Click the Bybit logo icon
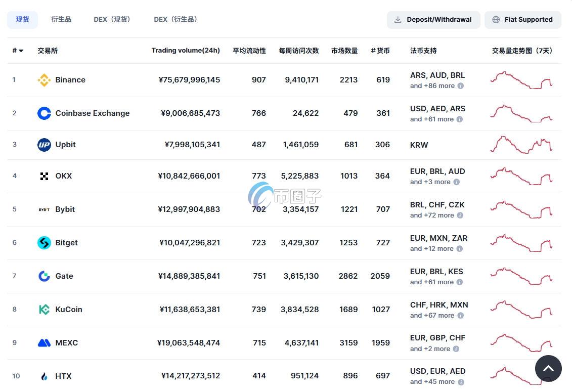 (x=44, y=209)
